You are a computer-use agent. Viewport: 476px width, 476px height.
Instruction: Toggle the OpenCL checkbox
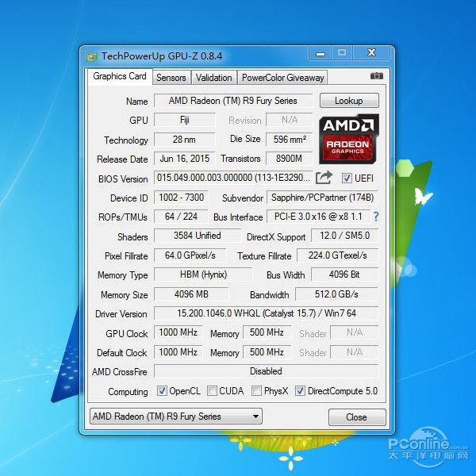click(162, 390)
